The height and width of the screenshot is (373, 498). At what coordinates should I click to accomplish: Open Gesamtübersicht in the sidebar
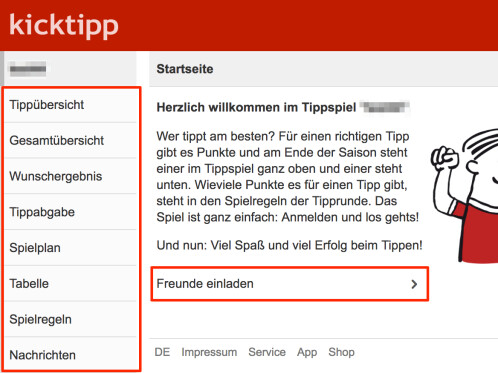coord(70,140)
